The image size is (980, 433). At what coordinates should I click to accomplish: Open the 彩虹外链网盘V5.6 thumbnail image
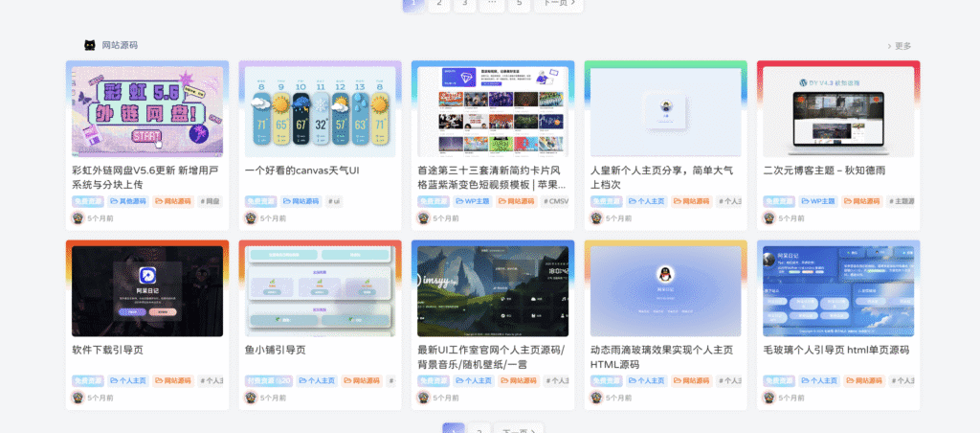147,112
